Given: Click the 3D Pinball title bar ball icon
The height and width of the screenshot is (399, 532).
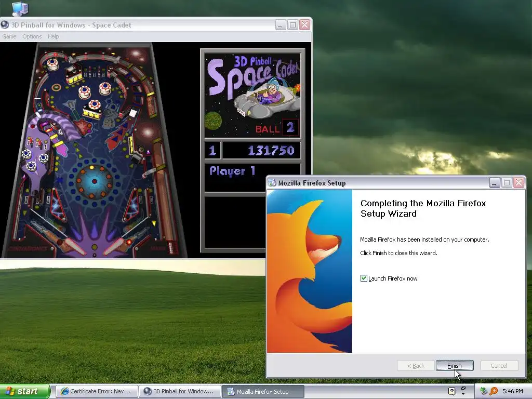Looking at the screenshot, I should (x=5, y=25).
